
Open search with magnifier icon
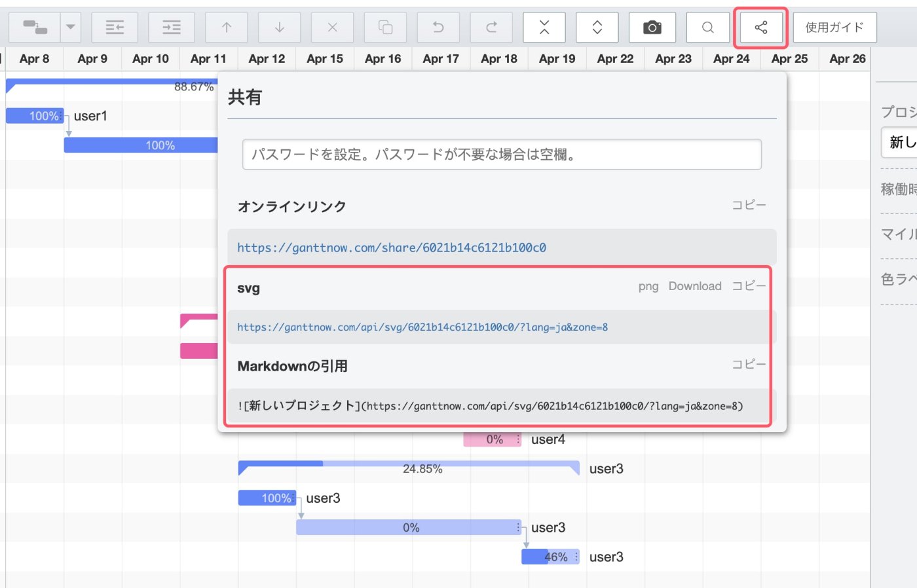(708, 28)
